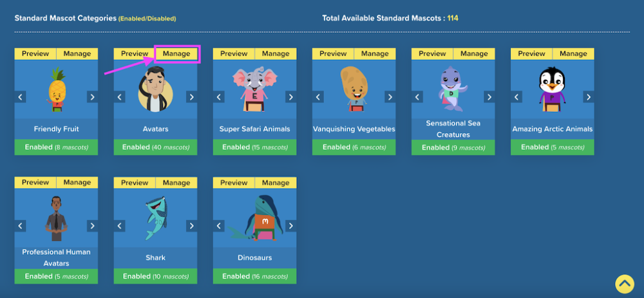Manage the Super Safari Animals category
644x298 pixels.
click(x=276, y=54)
